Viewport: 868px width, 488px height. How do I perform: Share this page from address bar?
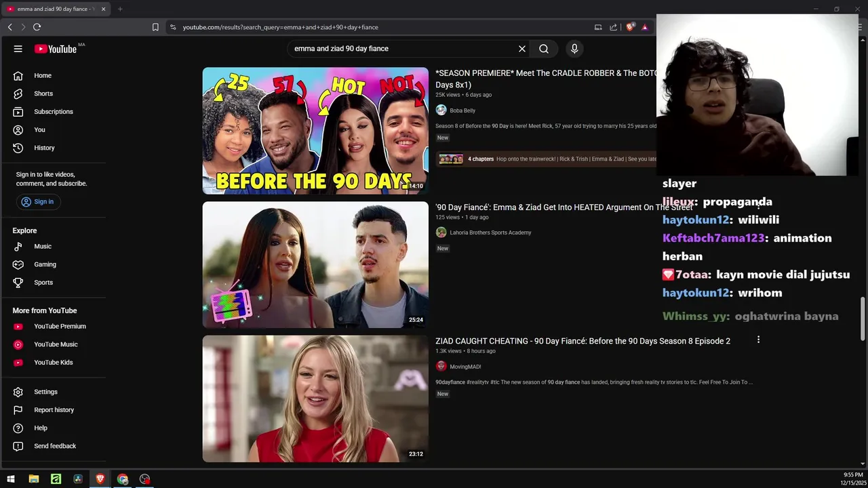(614, 27)
